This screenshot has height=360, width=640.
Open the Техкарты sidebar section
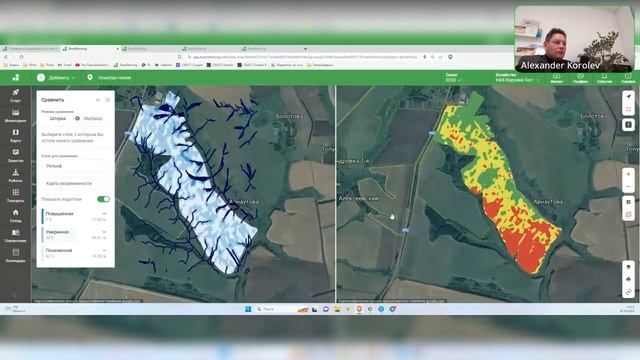(16, 196)
